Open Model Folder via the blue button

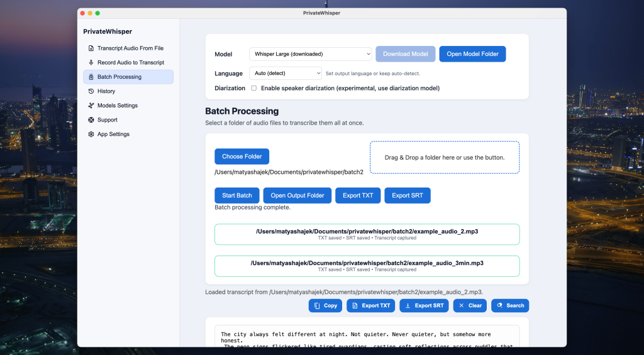click(x=472, y=54)
